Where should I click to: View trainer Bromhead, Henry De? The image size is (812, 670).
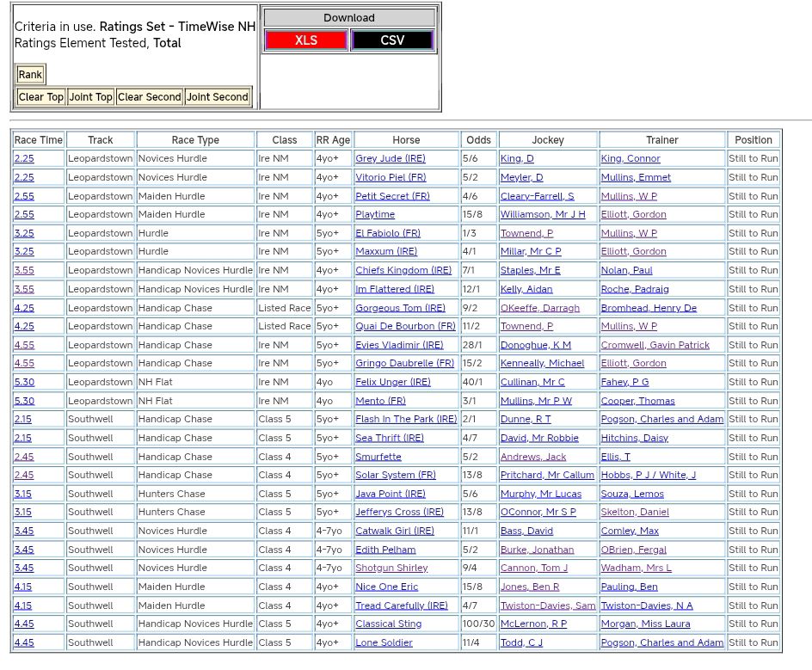coord(649,308)
